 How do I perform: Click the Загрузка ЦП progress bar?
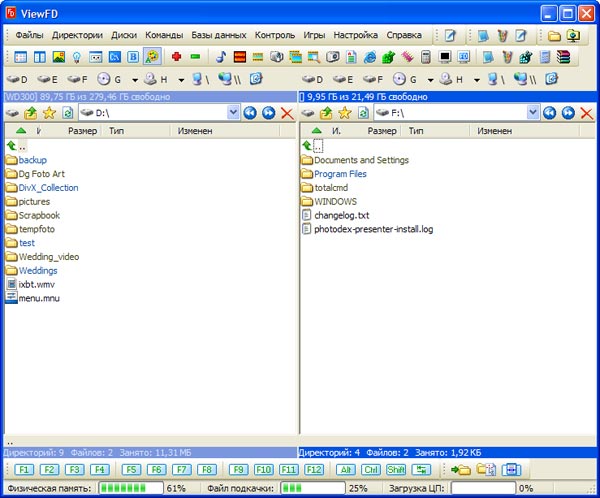[x=483, y=488]
